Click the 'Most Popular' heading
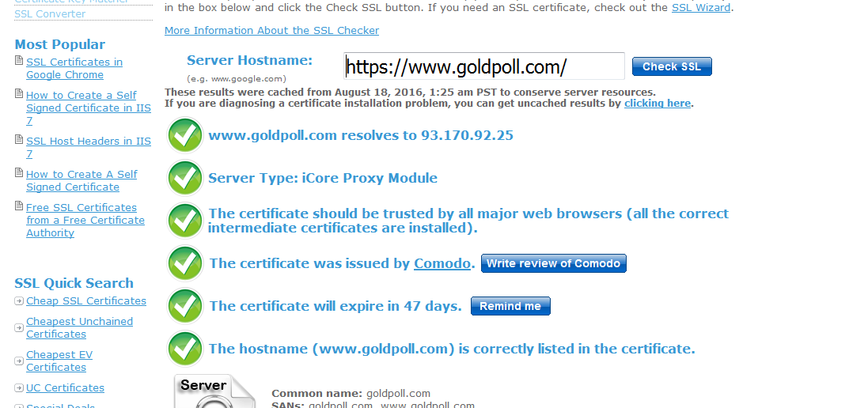Viewport: 868px width, 408px height. [60, 44]
